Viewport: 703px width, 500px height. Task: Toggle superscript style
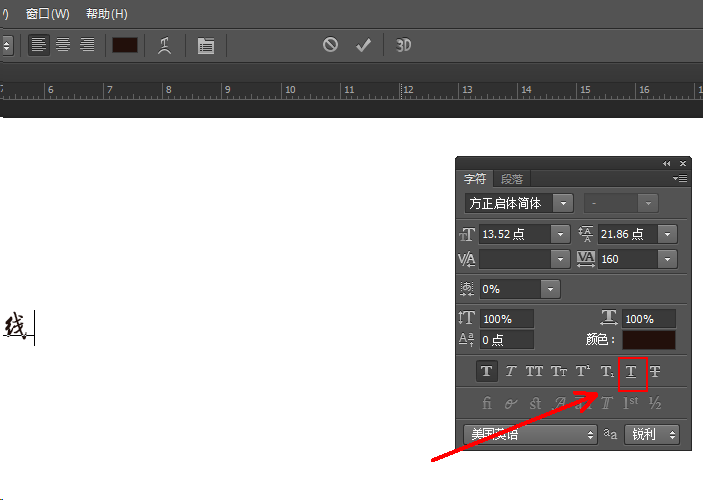point(583,371)
